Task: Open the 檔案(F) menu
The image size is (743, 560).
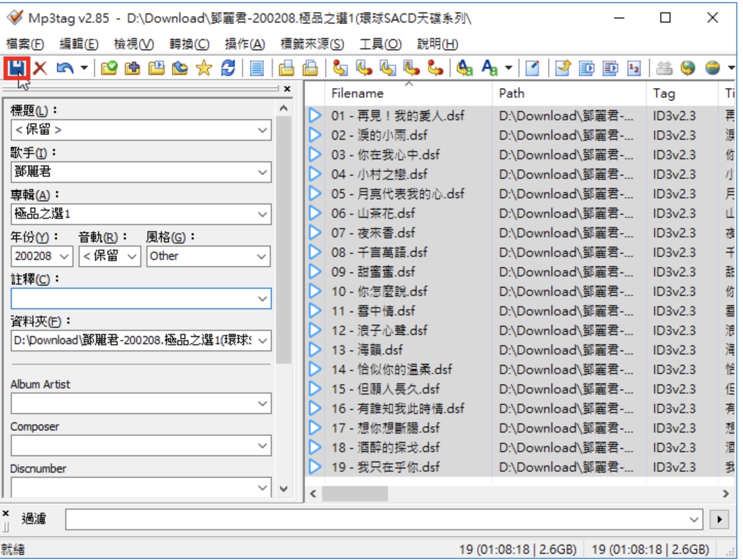Action: pos(25,44)
